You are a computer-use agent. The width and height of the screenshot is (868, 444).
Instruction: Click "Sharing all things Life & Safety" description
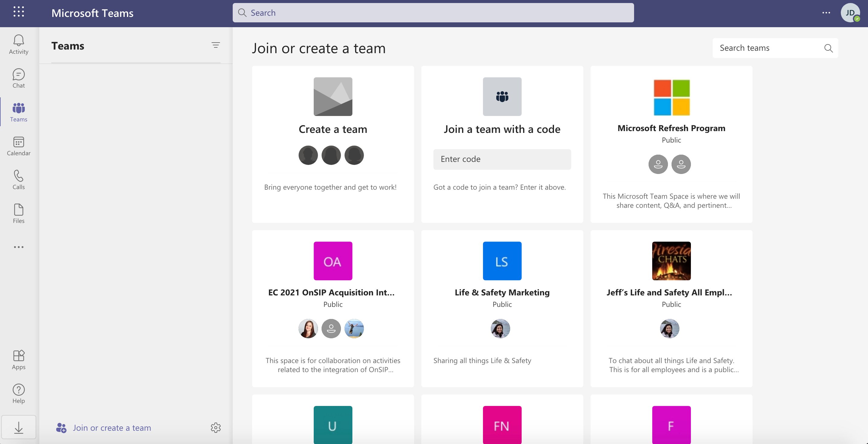pos(482,361)
